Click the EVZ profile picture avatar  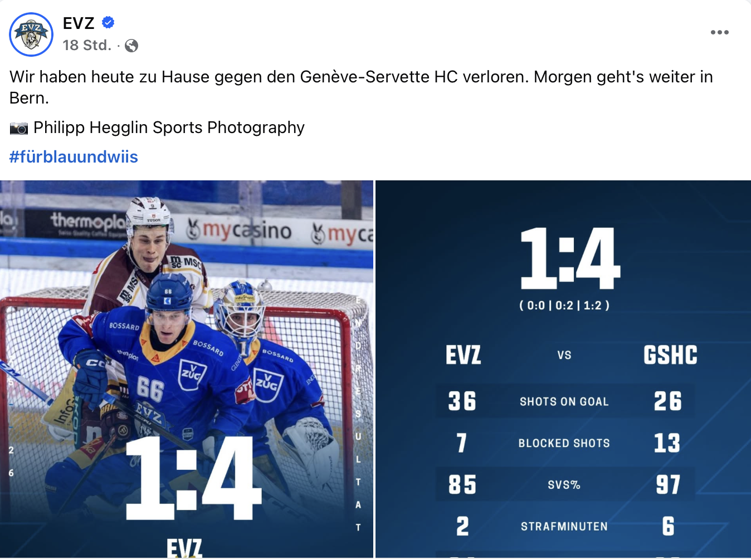[31, 35]
